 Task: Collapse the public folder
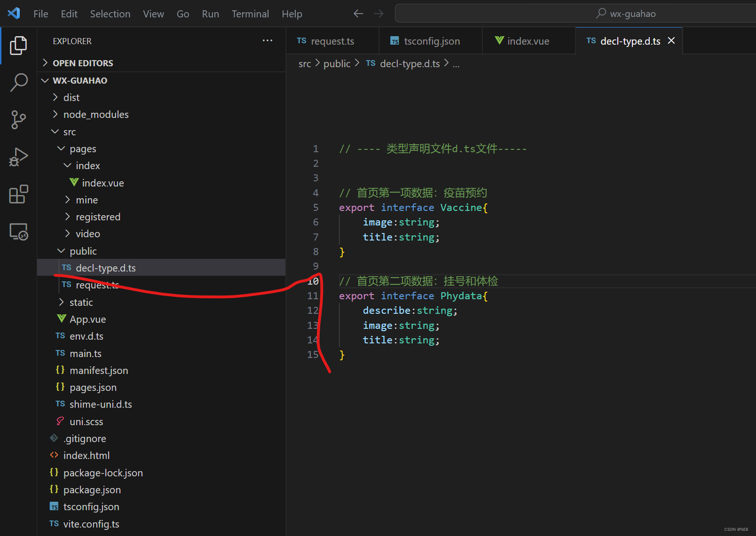click(x=61, y=251)
